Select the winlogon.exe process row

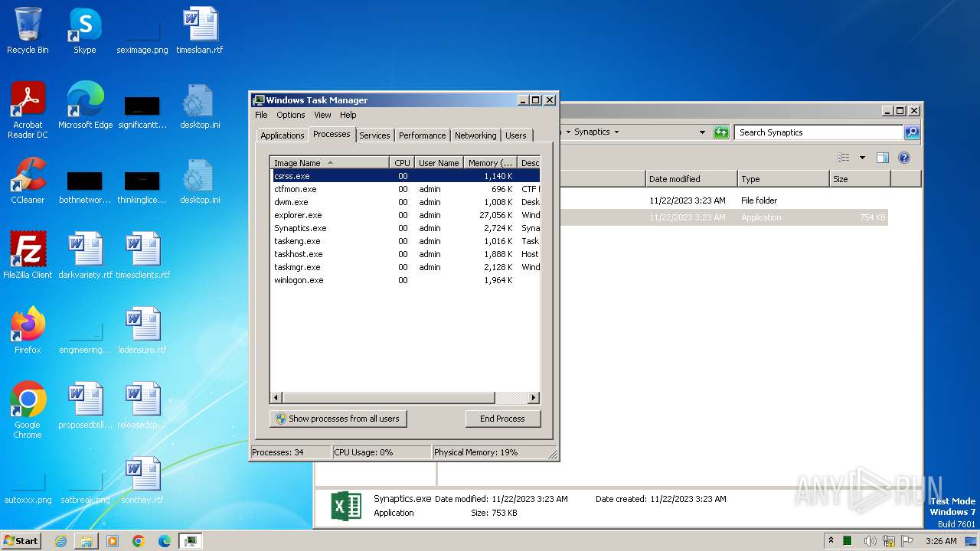405,280
